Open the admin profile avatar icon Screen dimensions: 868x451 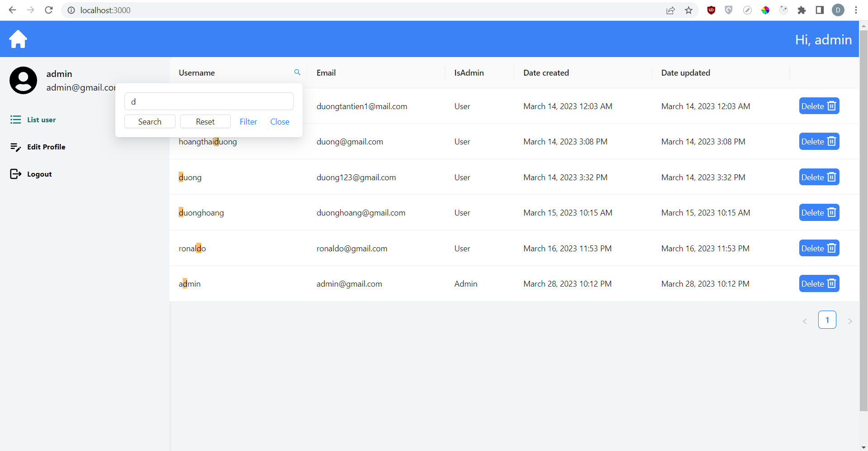(x=23, y=80)
